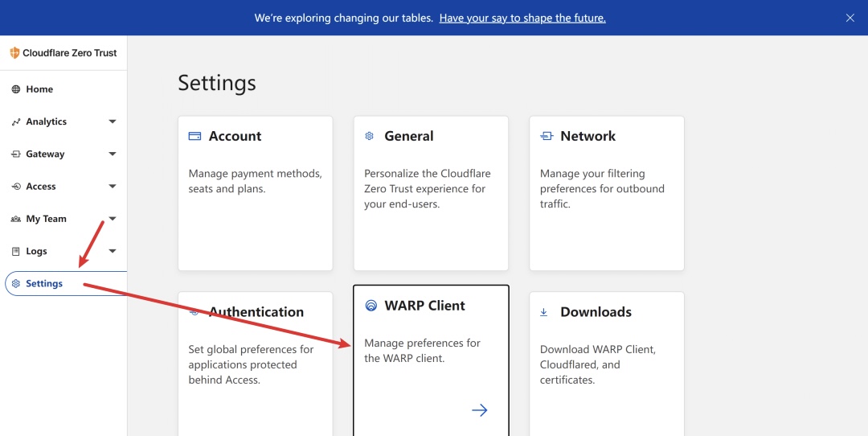The height and width of the screenshot is (436, 868).
Task: Click the Gateway sidebar icon
Action: (15, 154)
